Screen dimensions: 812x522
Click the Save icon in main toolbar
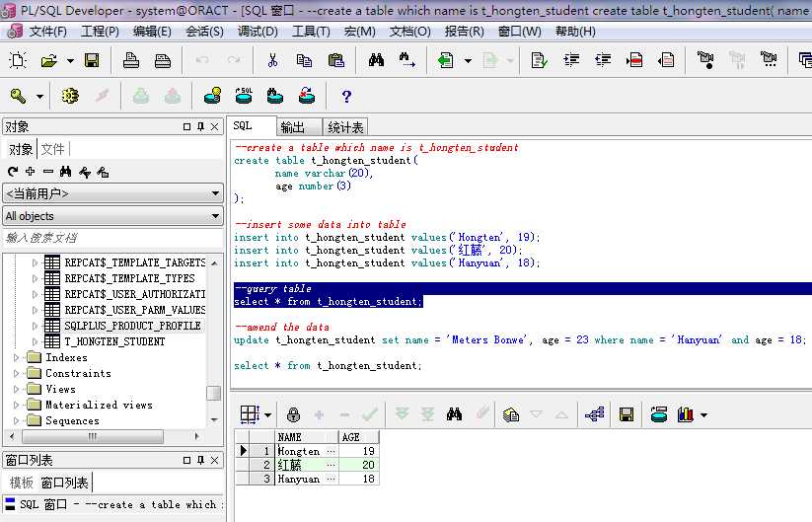pos(92,61)
